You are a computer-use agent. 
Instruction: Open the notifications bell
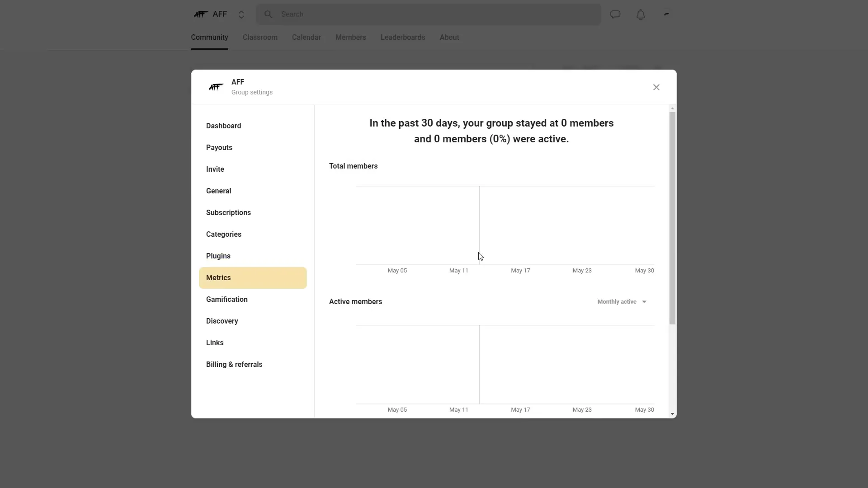(x=641, y=14)
